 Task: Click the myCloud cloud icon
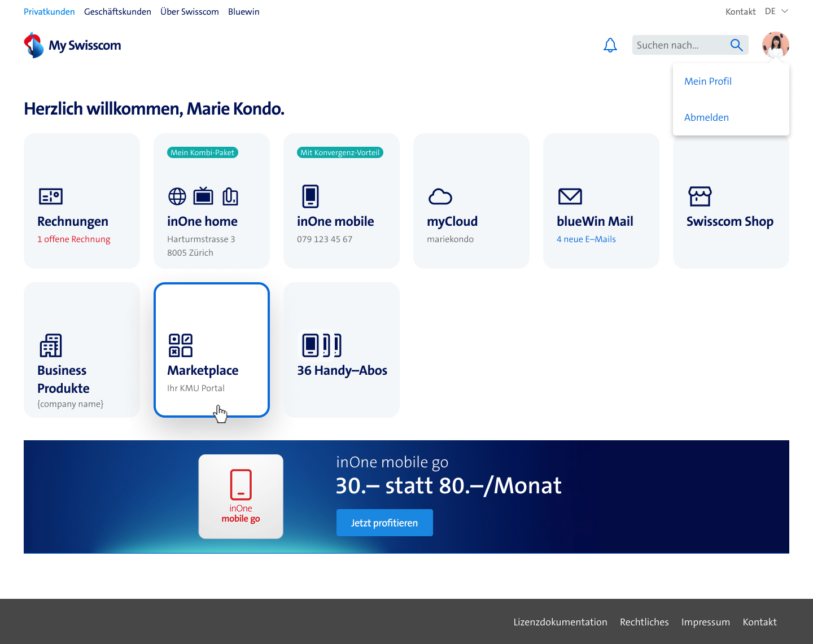click(x=440, y=196)
